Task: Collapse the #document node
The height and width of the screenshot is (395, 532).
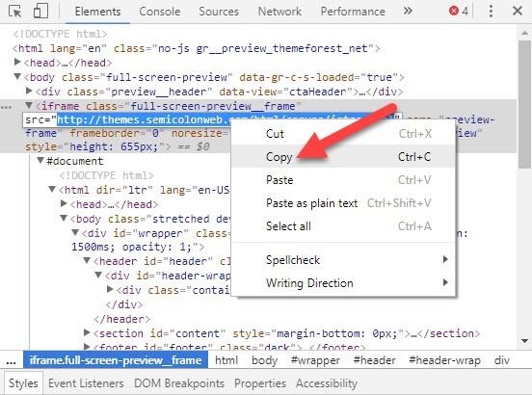Action: [x=40, y=160]
